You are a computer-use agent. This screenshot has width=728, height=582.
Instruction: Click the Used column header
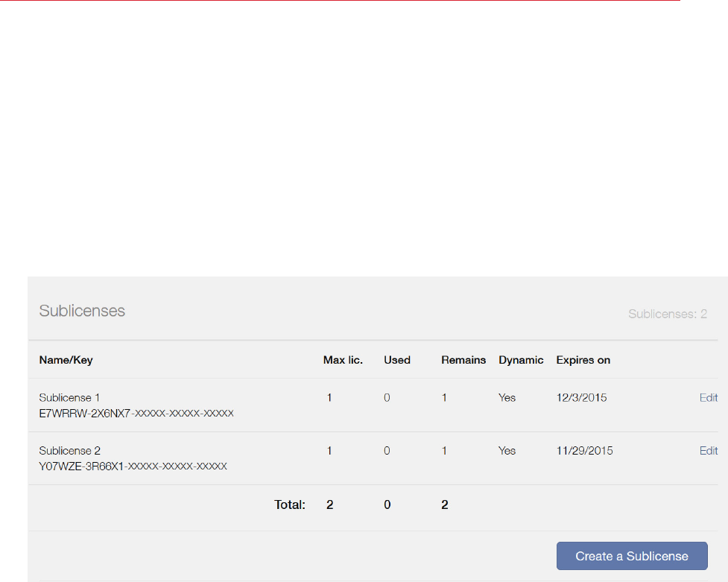397,360
